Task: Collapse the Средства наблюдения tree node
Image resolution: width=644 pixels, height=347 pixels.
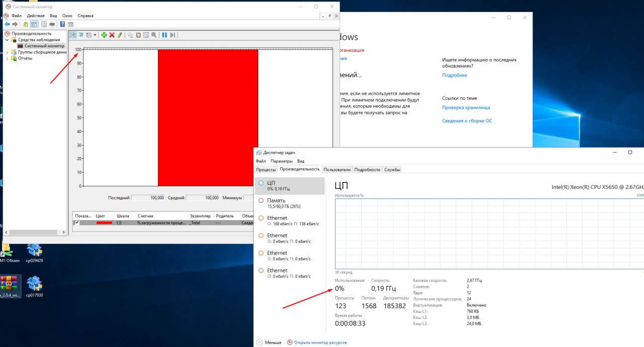Action: click(7, 40)
